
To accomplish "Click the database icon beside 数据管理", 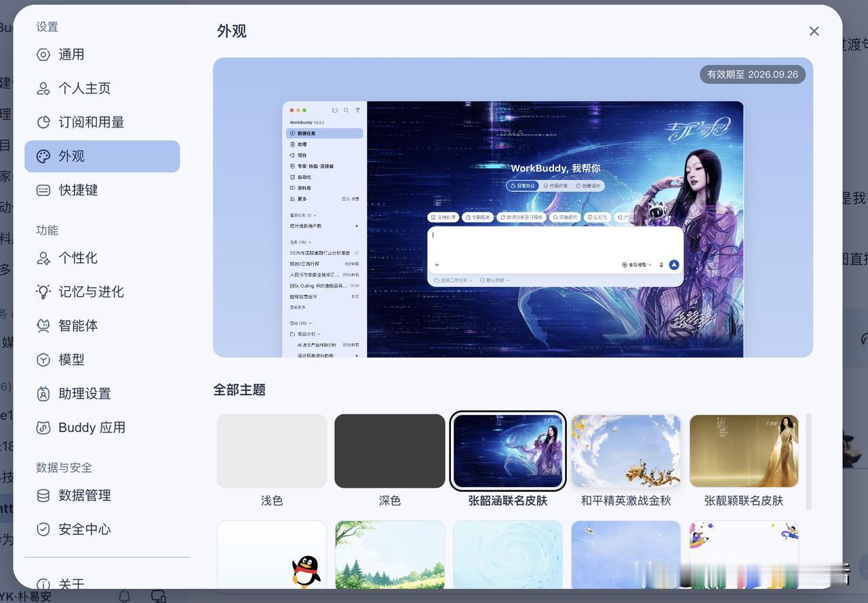I will click(43, 495).
